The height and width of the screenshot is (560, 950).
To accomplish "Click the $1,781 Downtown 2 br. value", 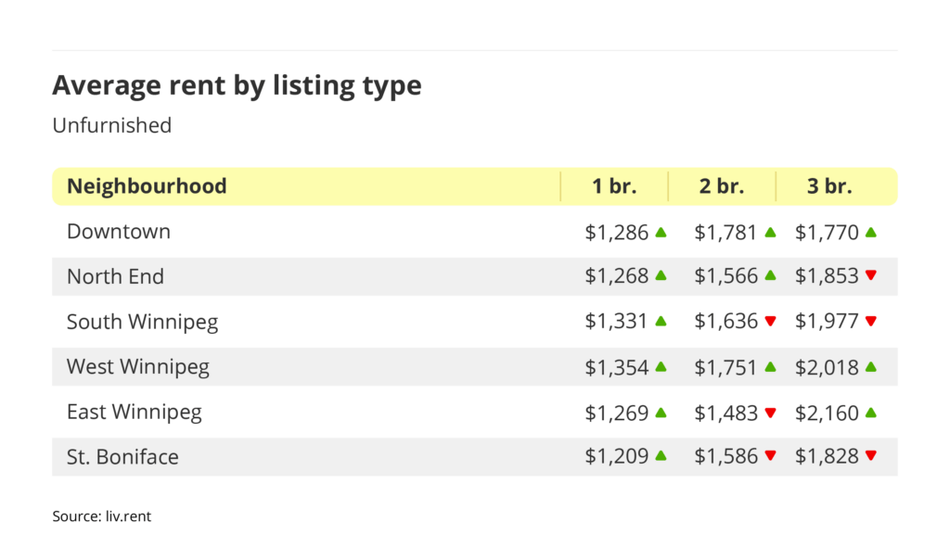I will [725, 232].
